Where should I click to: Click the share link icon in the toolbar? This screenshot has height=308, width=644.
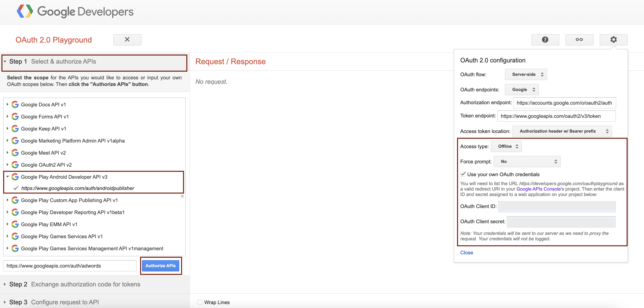(x=579, y=39)
